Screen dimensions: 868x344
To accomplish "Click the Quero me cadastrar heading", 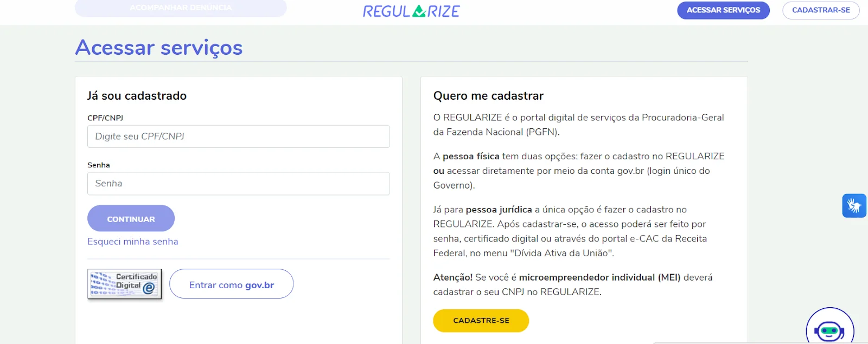I will pyautogui.click(x=488, y=96).
